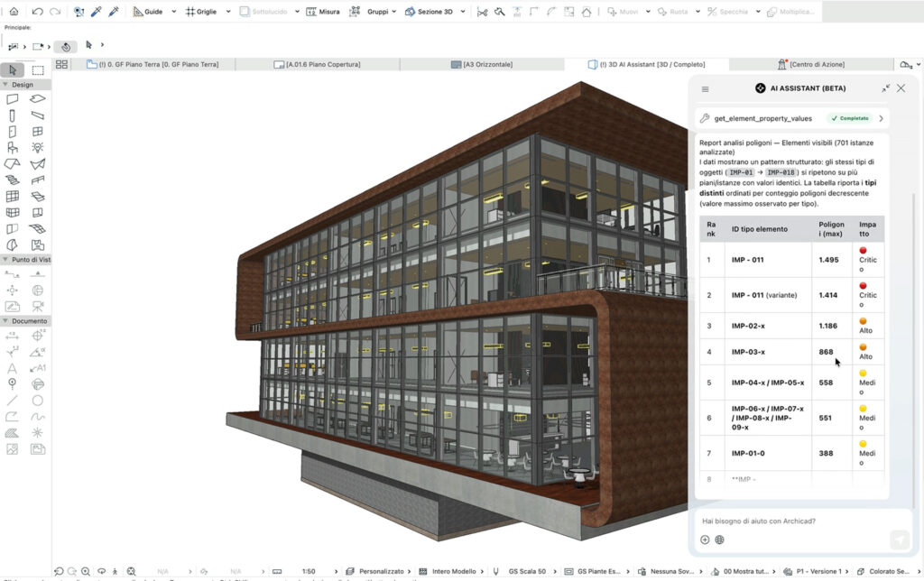Click the Muovi move button
924x581 pixels.
click(623, 11)
